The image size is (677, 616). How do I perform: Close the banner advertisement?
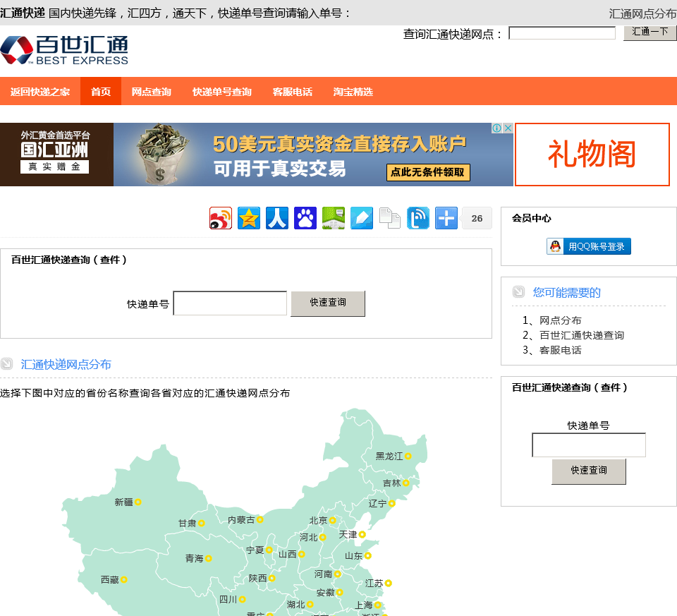[508, 128]
